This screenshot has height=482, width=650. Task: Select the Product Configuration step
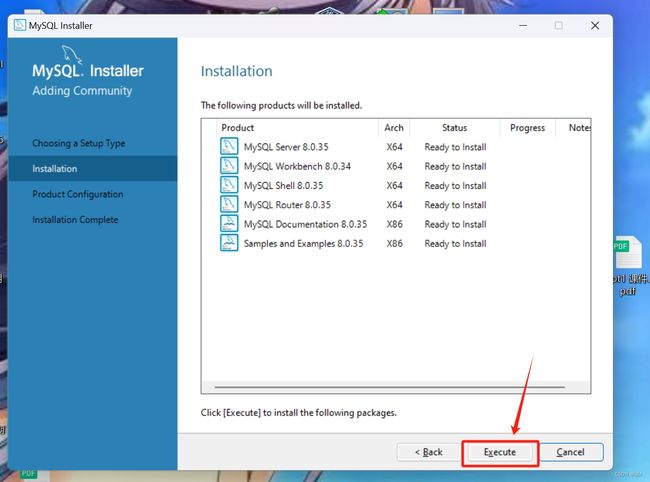pos(78,194)
